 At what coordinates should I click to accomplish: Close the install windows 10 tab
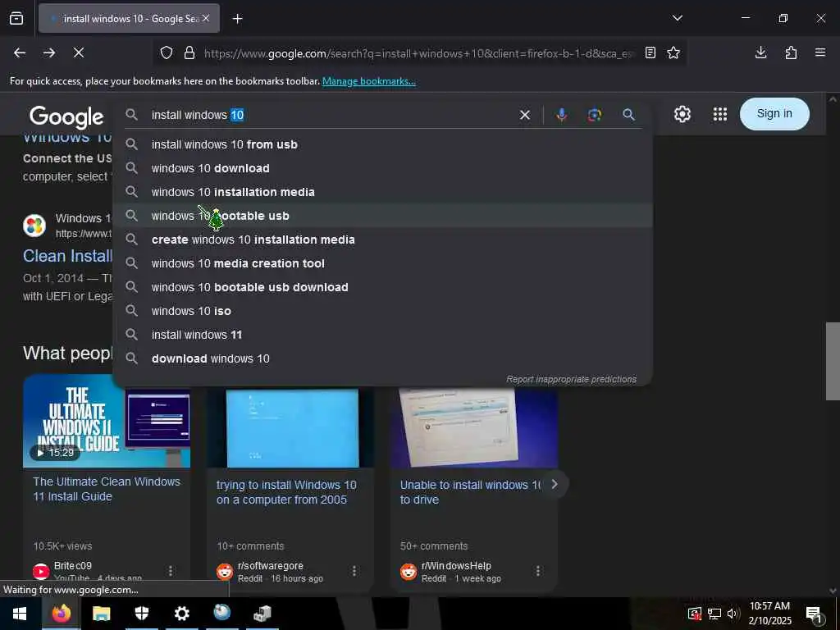(x=206, y=18)
